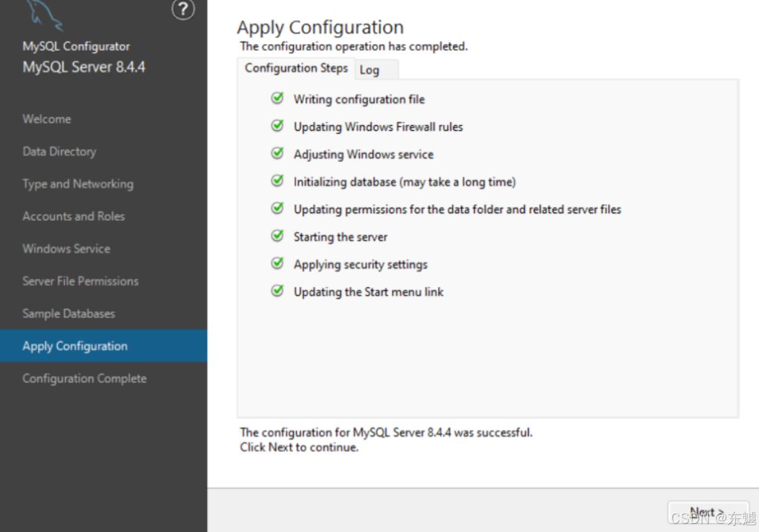Click the 'MySQL Configurator' title text

coord(76,47)
